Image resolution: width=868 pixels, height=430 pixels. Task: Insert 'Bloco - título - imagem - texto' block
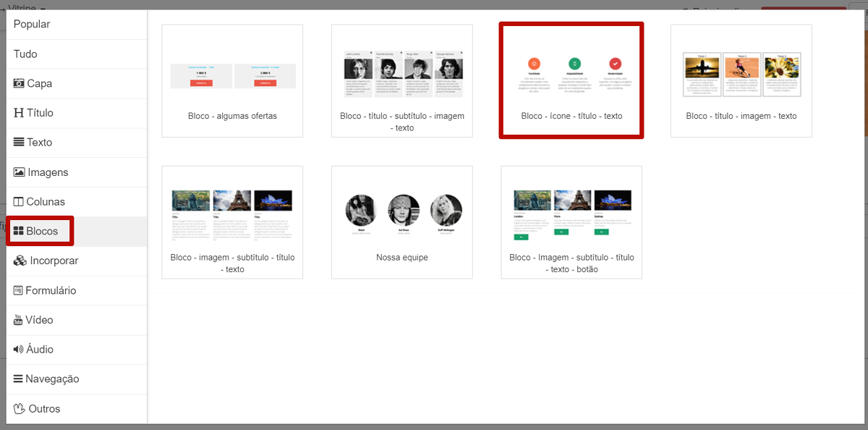[x=741, y=80]
